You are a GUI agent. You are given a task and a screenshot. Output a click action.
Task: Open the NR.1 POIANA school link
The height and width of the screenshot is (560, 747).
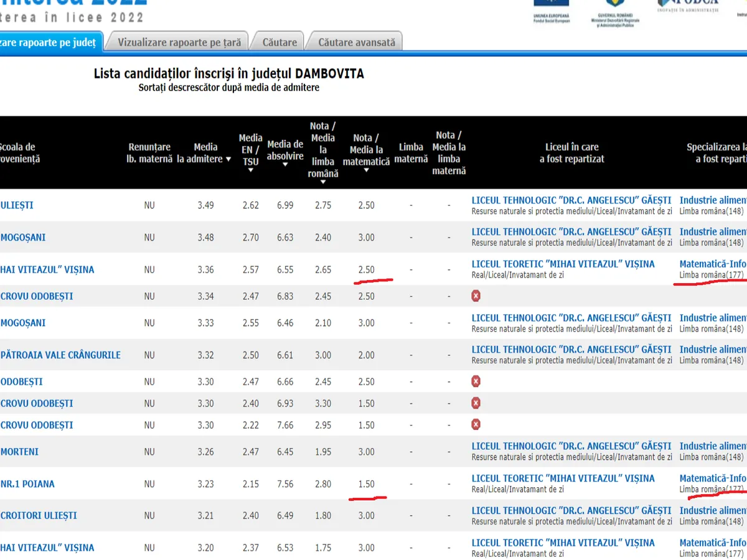point(27,483)
